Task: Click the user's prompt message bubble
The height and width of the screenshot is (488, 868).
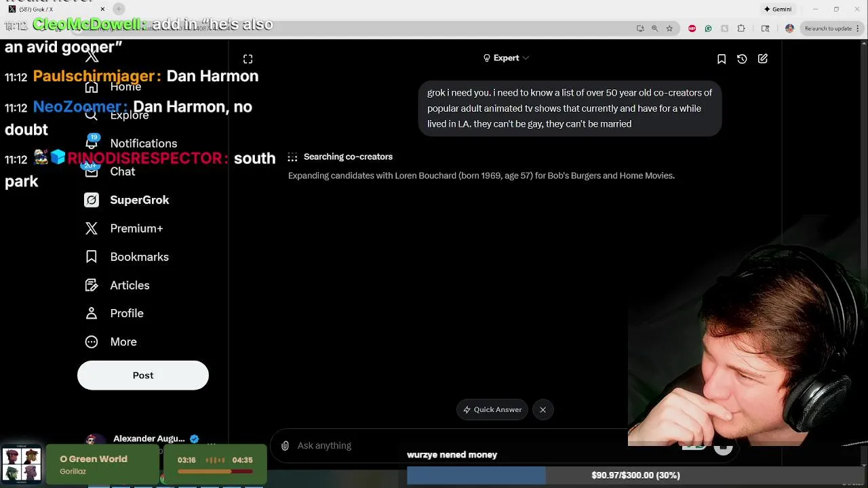Action: pos(570,108)
